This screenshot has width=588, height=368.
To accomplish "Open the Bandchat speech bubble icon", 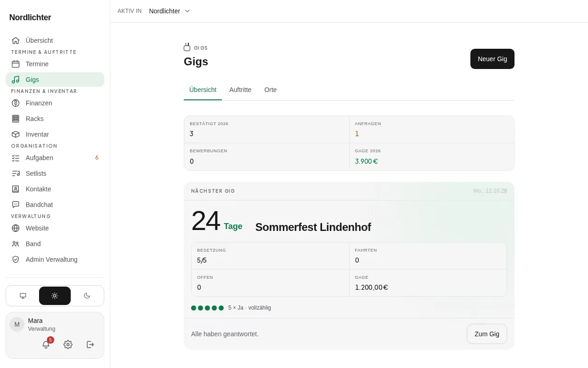I will point(16,205).
